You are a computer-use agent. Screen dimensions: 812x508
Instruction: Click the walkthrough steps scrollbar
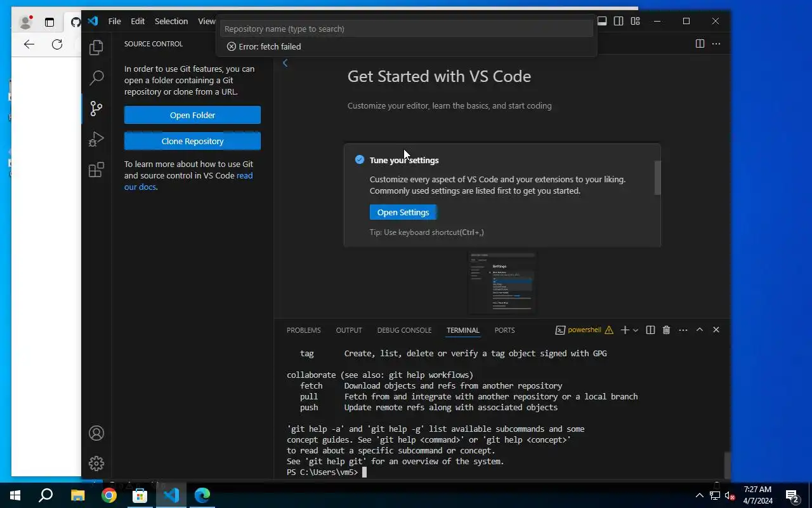coord(658,178)
